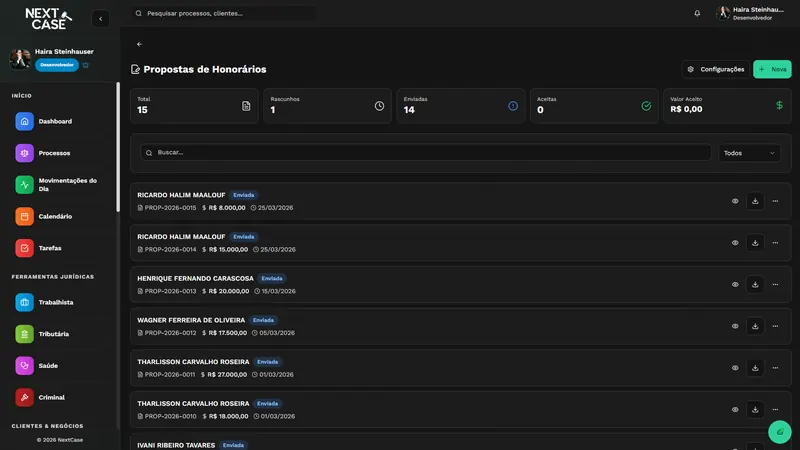Image resolution: width=800 pixels, height=450 pixels.
Task: Select the Calendário icon in sidebar
Action: pyautogui.click(x=24, y=216)
